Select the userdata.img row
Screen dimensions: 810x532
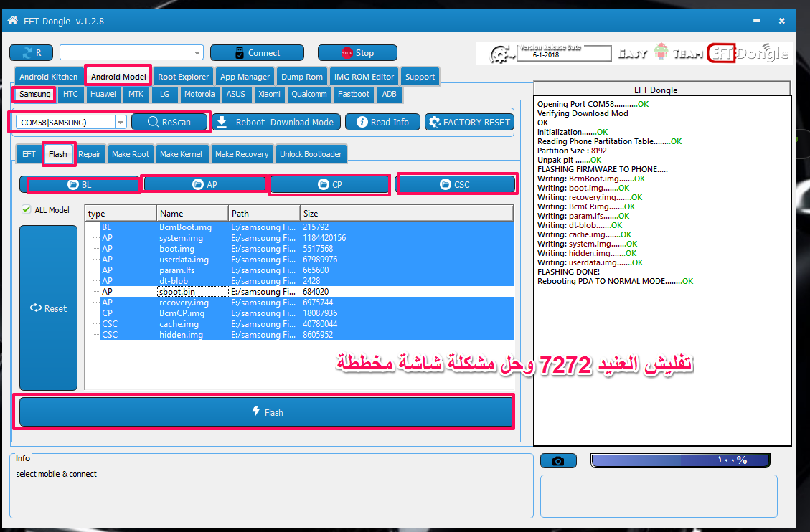click(x=306, y=260)
